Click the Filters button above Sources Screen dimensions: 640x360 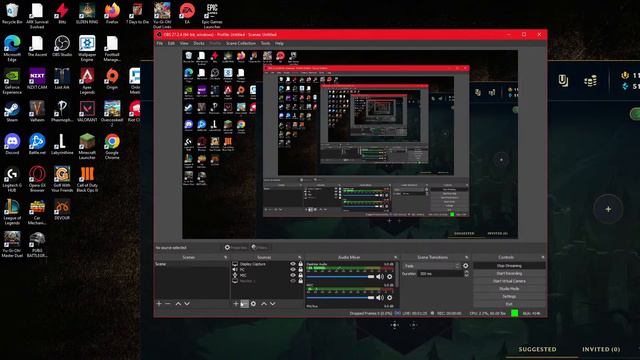pyautogui.click(x=260, y=247)
